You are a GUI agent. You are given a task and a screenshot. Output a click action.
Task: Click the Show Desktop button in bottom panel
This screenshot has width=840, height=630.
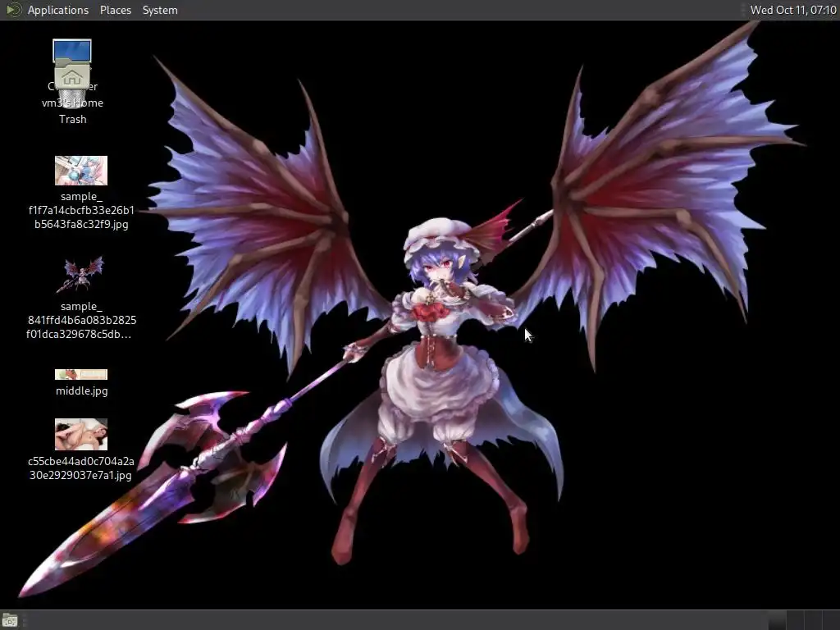[x=10, y=620]
